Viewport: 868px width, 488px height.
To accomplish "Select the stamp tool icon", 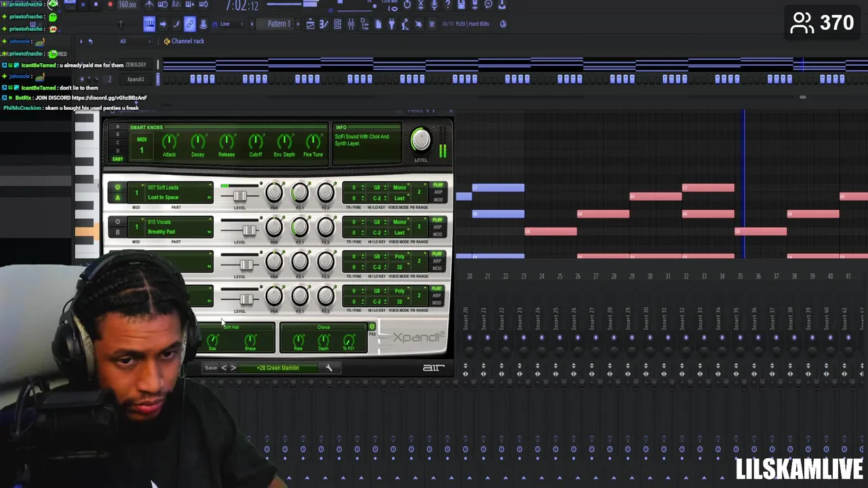I will click(x=203, y=24).
